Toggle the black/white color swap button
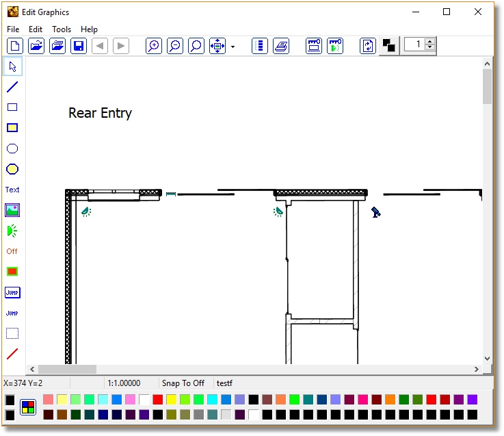 [388, 46]
